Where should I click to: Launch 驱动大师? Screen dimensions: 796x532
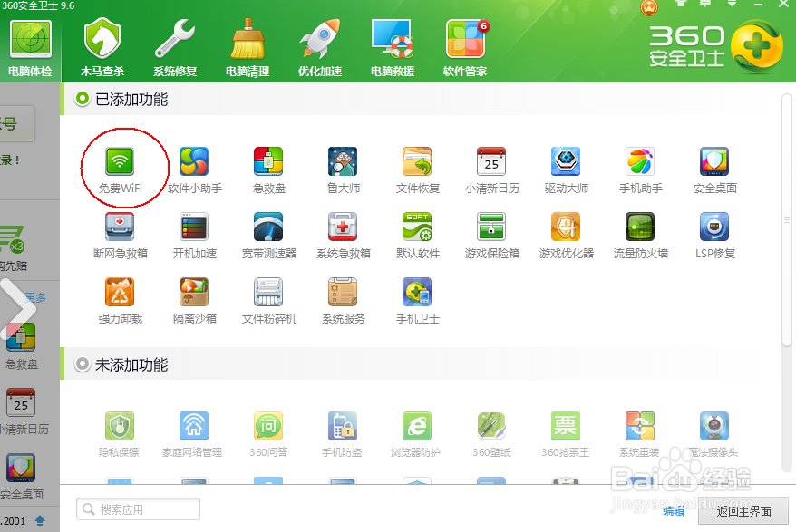[566, 170]
